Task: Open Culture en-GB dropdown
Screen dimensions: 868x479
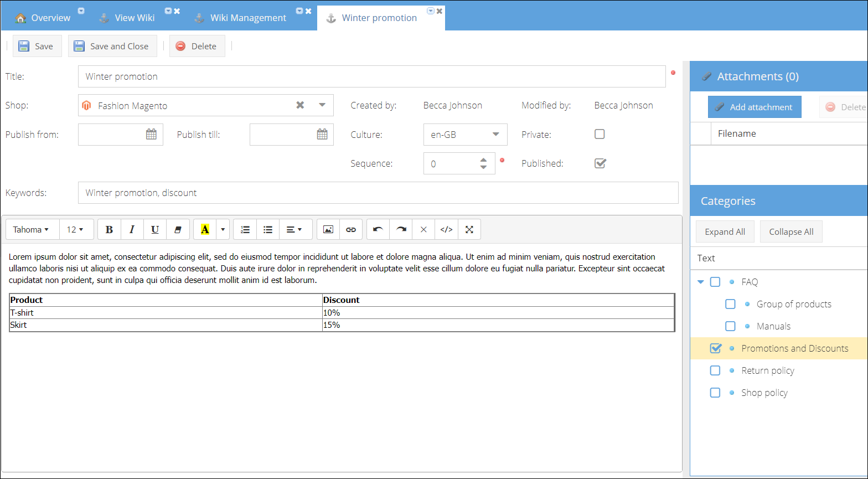Action: [x=496, y=134]
